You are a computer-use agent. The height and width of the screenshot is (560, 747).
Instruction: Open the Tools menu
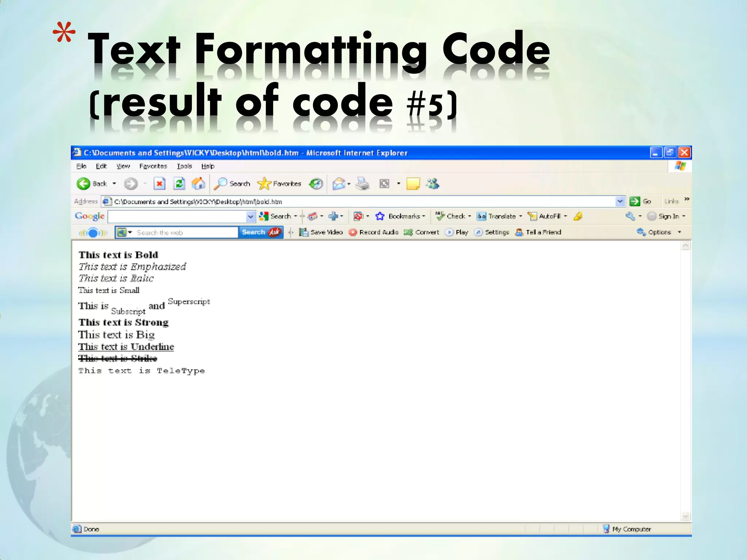click(x=184, y=166)
